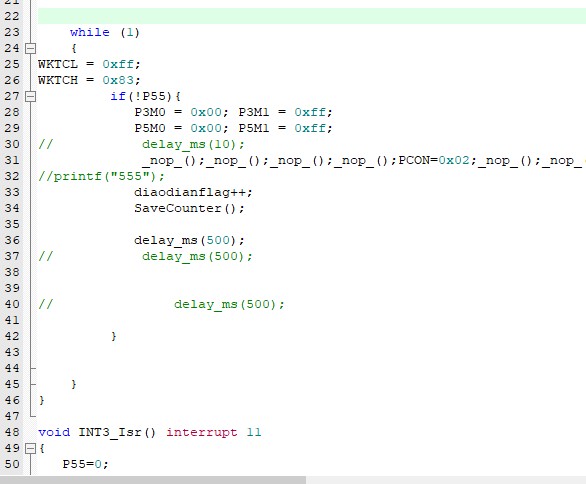Click 'SaveCounter();' call
586x484 pixels.
[x=189, y=209]
